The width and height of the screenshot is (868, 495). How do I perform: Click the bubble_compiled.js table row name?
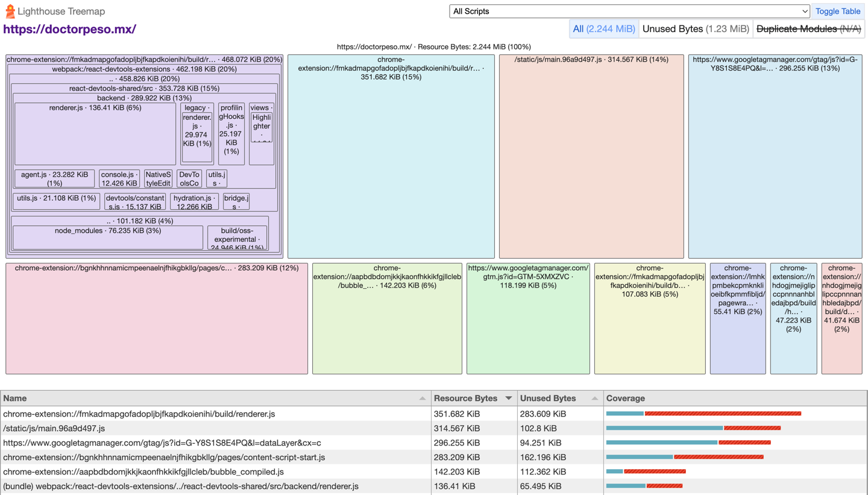coord(143,472)
